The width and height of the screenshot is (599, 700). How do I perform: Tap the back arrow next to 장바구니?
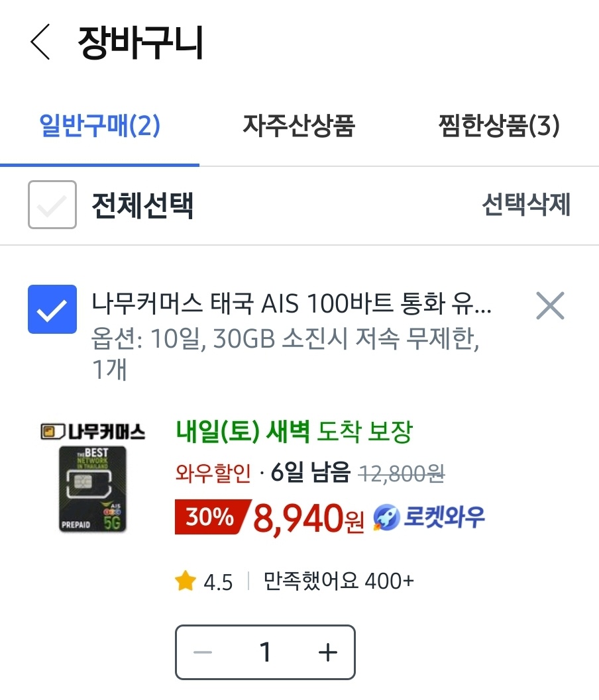[40, 42]
